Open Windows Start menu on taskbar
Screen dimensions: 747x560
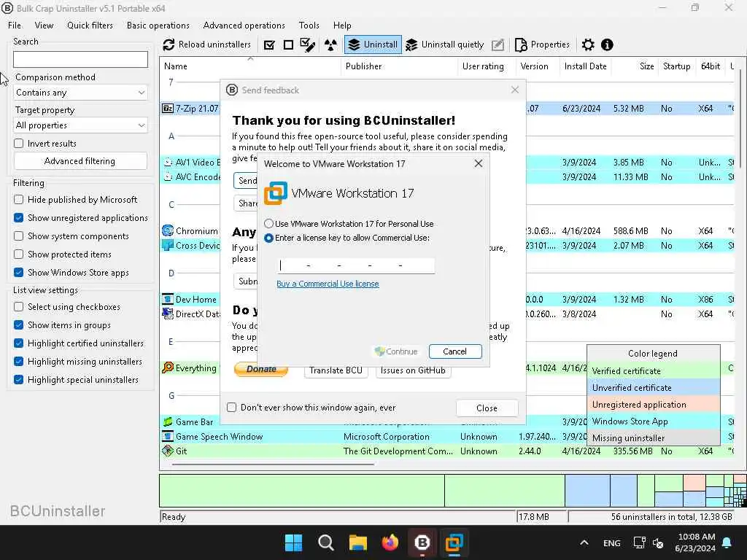[x=293, y=542]
